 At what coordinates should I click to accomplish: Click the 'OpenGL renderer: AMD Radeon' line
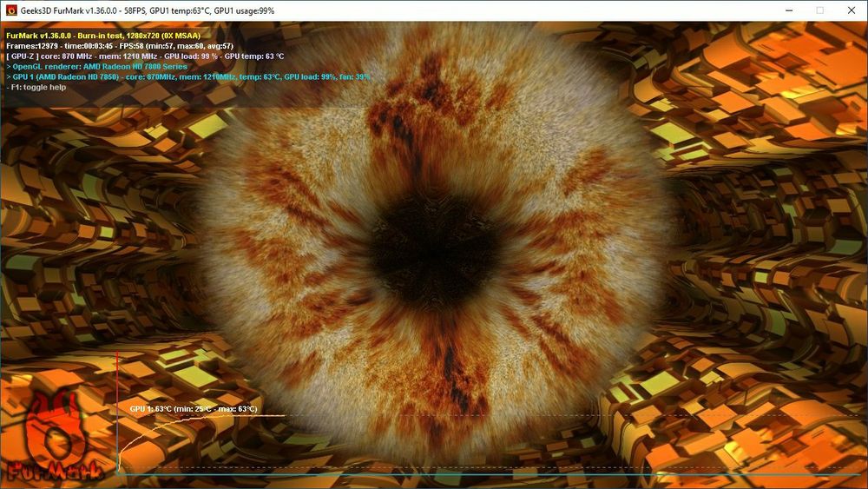tap(97, 67)
